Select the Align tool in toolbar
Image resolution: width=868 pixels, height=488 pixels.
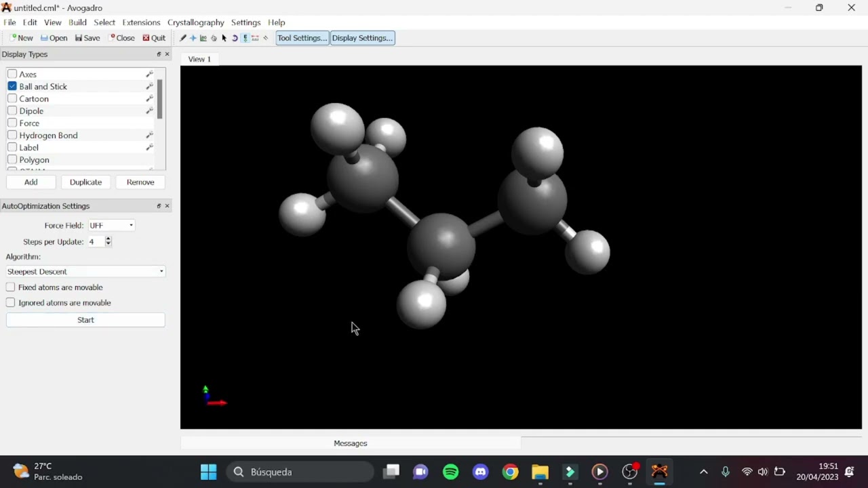point(266,38)
